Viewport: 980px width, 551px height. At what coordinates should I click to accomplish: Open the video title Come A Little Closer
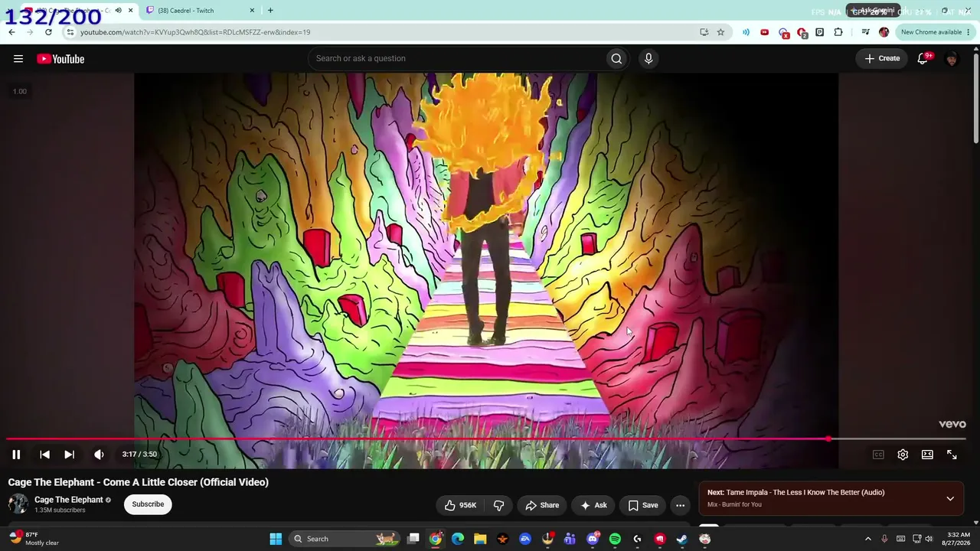tap(139, 482)
